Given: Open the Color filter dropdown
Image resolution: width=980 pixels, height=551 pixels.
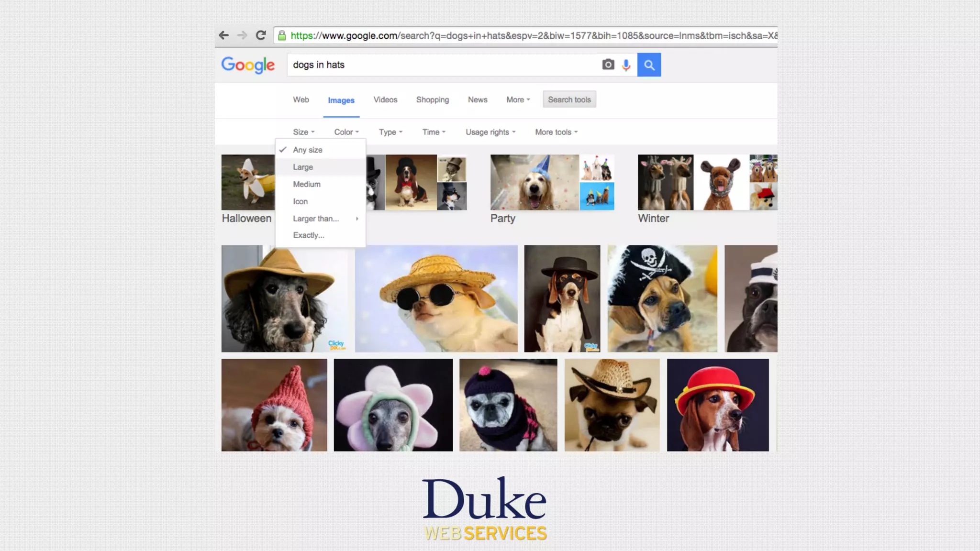Looking at the screenshot, I should [x=346, y=132].
